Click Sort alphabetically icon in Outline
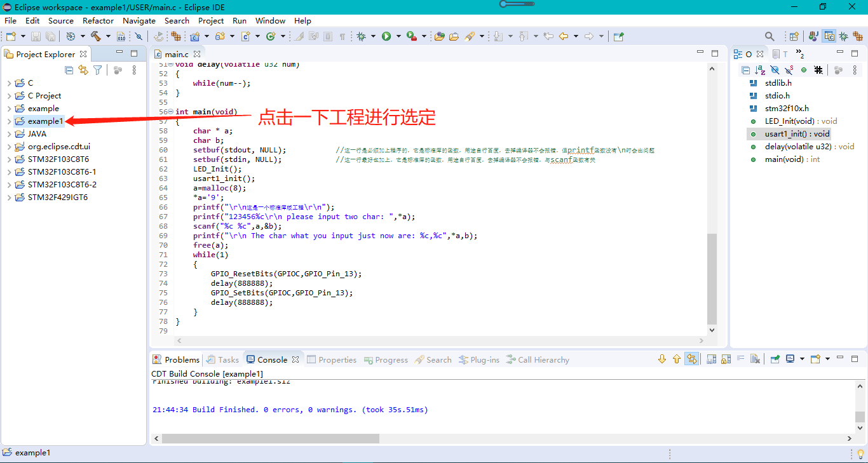This screenshot has height=463, width=868. pos(760,70)
